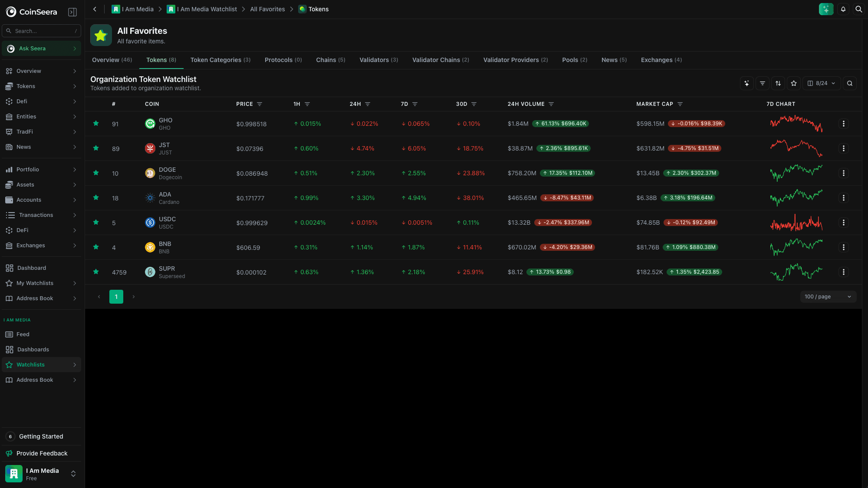Select page 1 pagination button
The width and height of the screenshot is (868, 488).
tap(116, 297)
